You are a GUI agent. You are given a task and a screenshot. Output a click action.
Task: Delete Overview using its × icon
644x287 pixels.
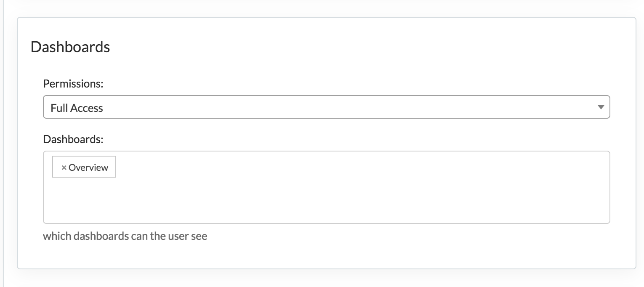(x=64, y=167)
